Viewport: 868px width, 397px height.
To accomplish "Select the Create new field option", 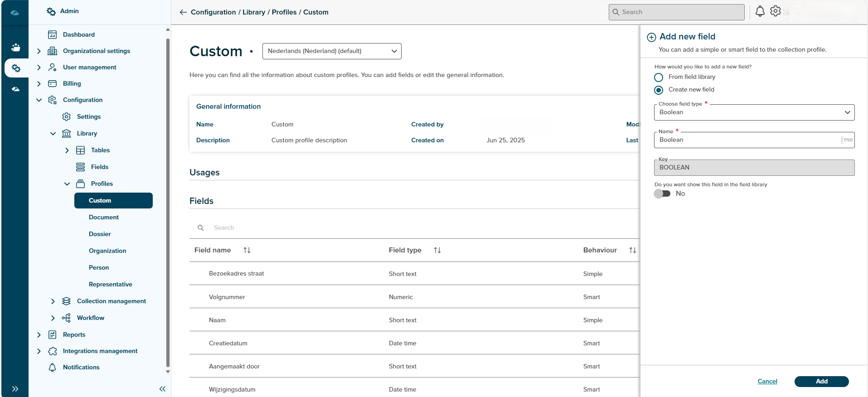I will click(659, 90).
